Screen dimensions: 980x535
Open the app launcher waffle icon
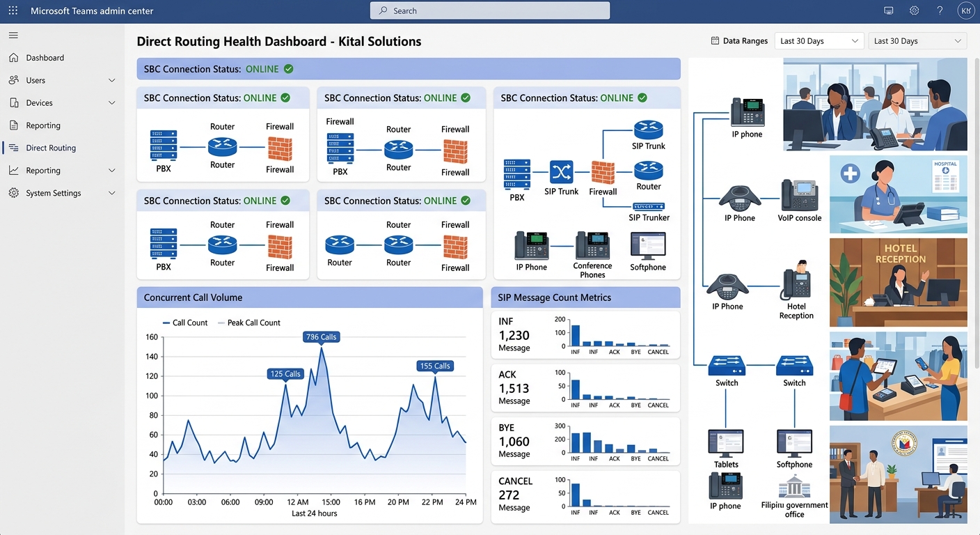13,10
